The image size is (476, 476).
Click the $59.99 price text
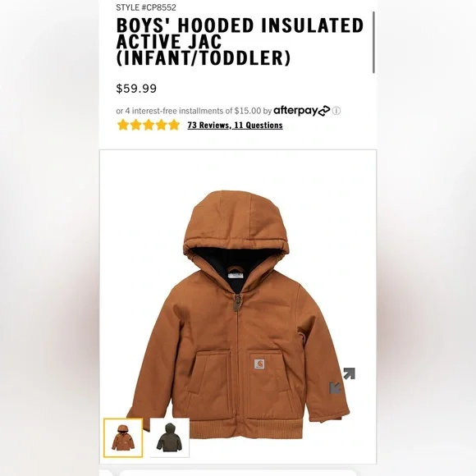136,89
